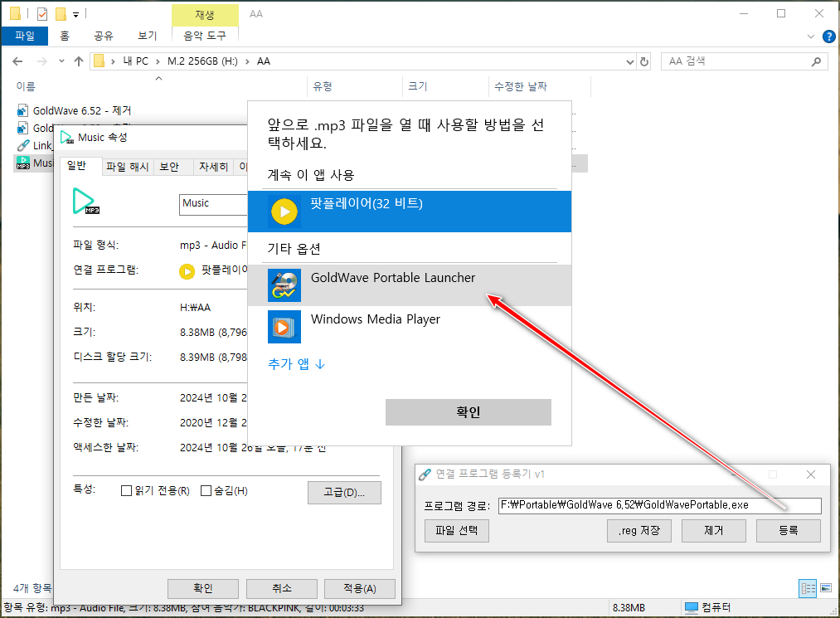Click 컴퓨터 icon in status bar
This screenshot has width=840, height=618.
click(692, 607)
